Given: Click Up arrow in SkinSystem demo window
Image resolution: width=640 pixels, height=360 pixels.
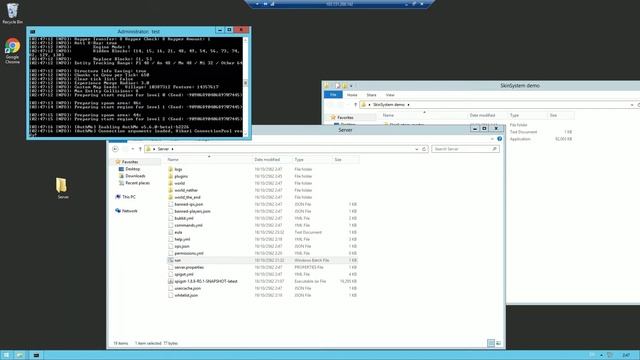Looking at the screenshot, I should tap(355, 105).
